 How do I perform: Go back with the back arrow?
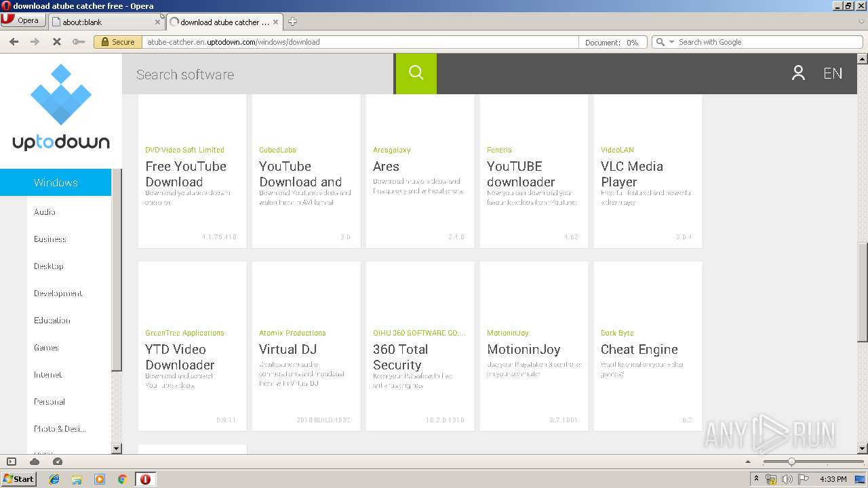pyautogui.click(x=14, y=42)
